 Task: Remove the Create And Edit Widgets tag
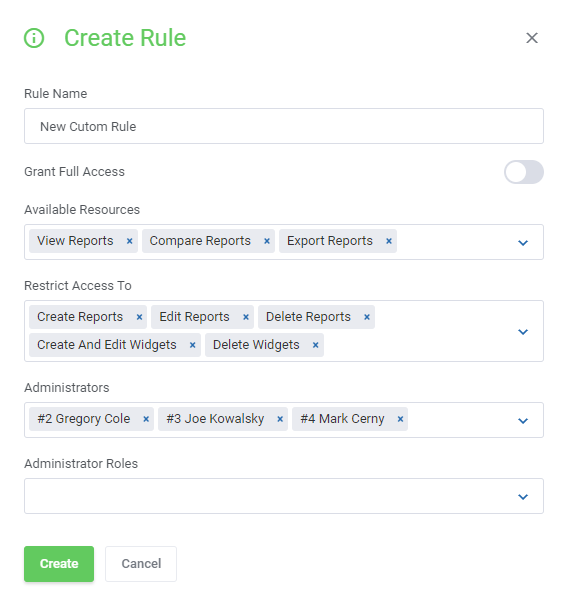(192, 345)
